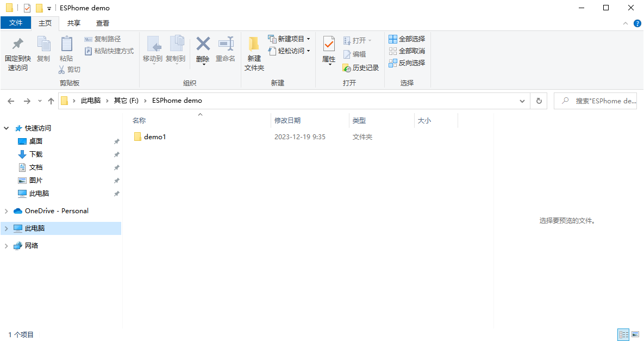Click the Up one level arrow
644x341 pixels.
(x=51, y=101)
